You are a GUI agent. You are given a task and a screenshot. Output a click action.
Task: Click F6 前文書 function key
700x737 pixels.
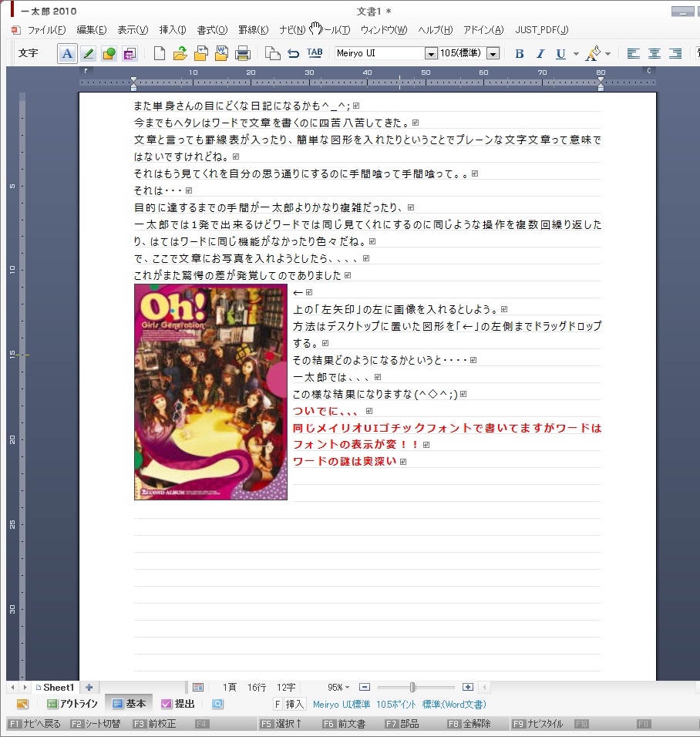click(x=345, y=724)
